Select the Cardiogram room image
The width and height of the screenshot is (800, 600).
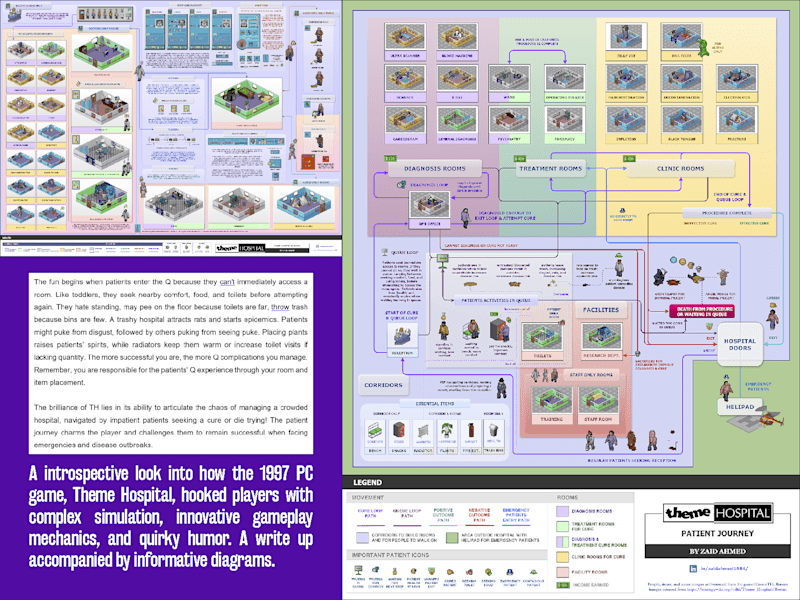(x=405, y=120)
